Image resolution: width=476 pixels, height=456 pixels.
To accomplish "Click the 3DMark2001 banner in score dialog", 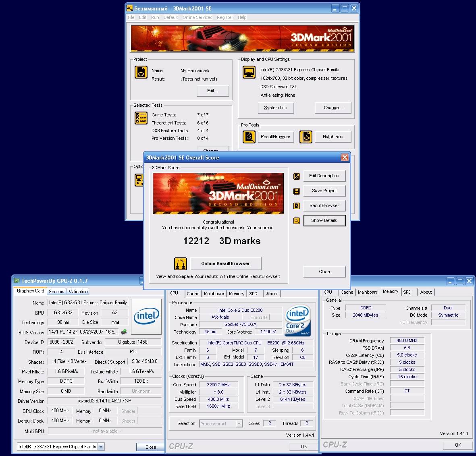I will (x=218, y=194).
